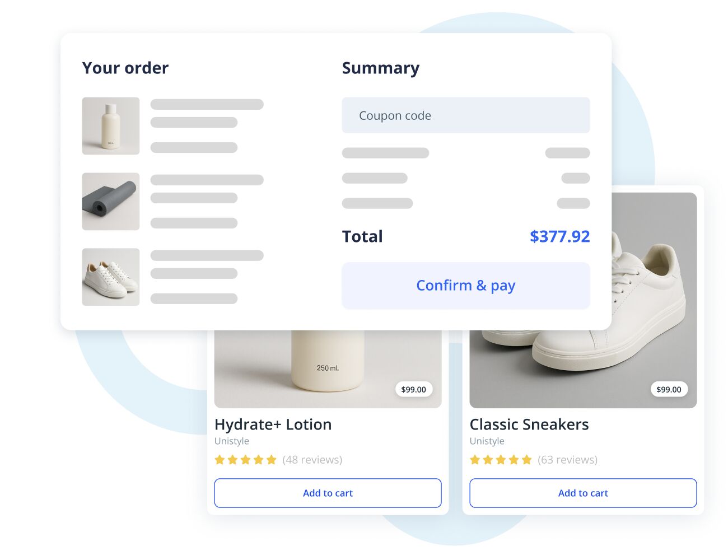
Task: Click the first star of Classic Sneakers rating
Action: point(475,460)
